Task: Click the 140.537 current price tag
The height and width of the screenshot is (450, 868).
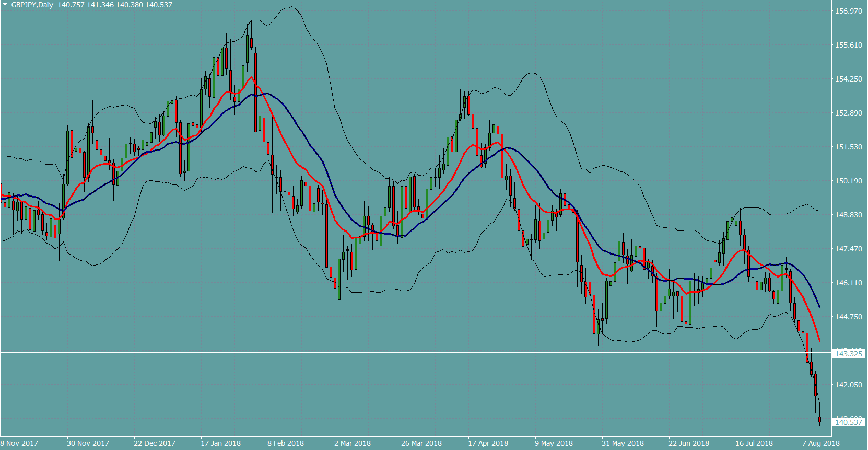Action: [x=849, y=422]
